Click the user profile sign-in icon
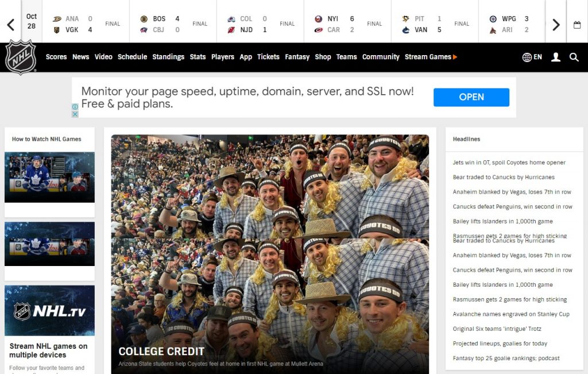Screen dimensions: 588x374 [x=555, y=57]
